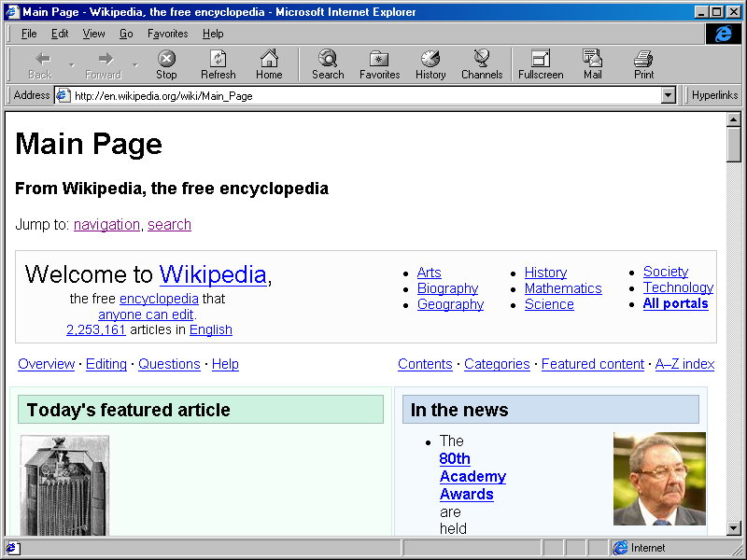Follow the 'anyone can edit' link
This screenshot has width=747, height=560.
[146, 314]
